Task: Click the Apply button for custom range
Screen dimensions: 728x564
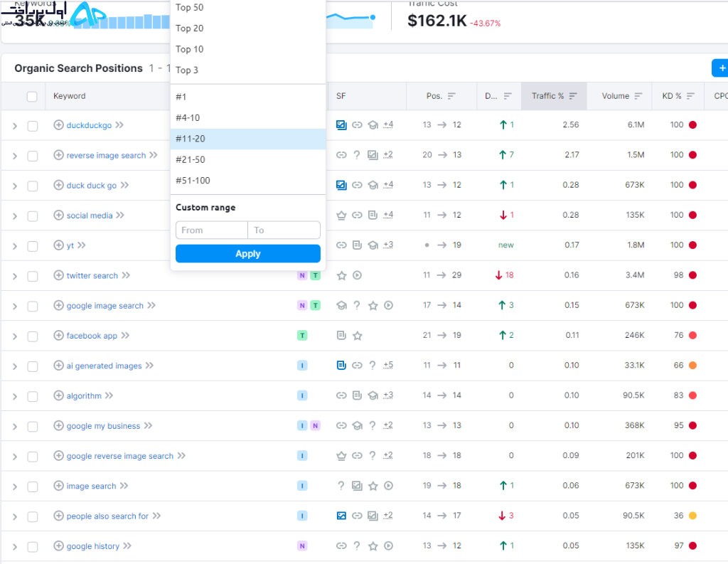Action: (248, 254)
